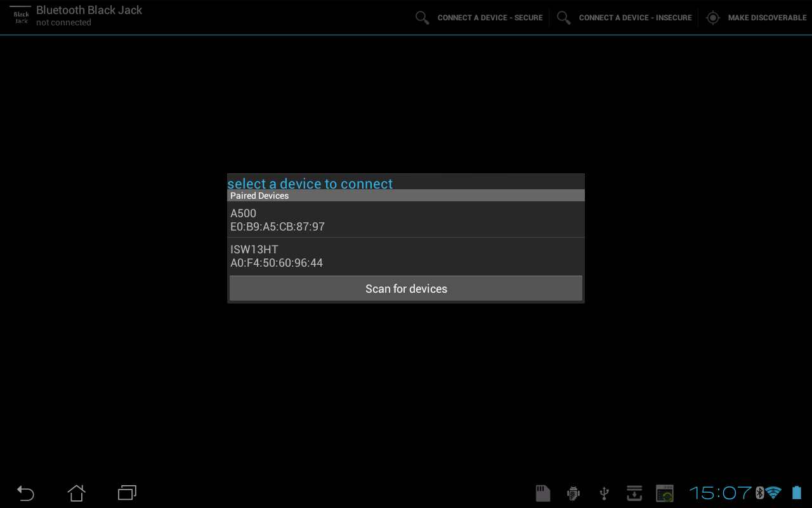Tap the Make Discoverable target icon
Image resolution: width=812 pixels, height=508 pixels.
(713, 18)
